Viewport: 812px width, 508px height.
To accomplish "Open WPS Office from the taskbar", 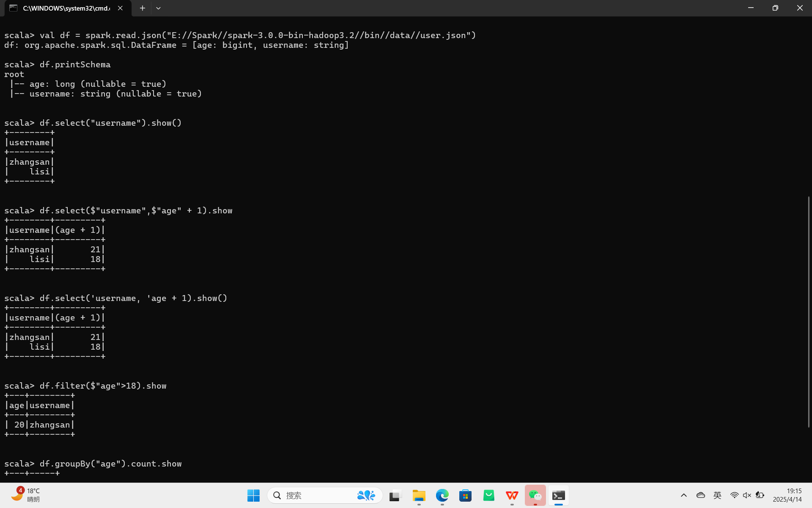I will tap(512, 495).
